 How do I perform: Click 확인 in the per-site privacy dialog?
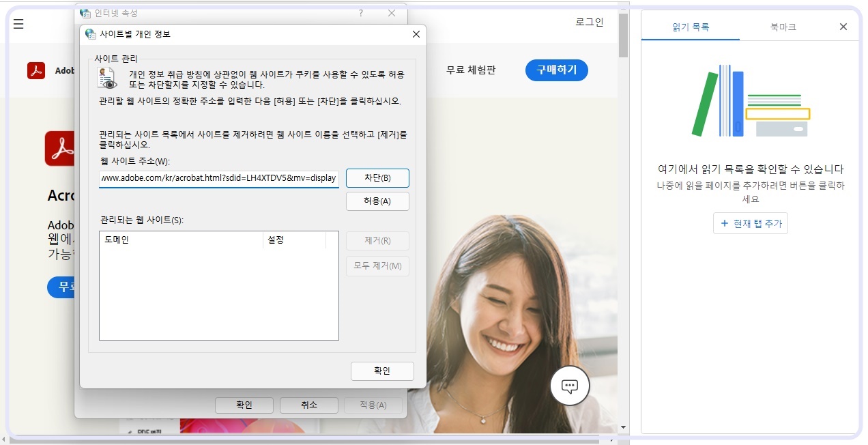pyautogui.click(x=382, y=371)
